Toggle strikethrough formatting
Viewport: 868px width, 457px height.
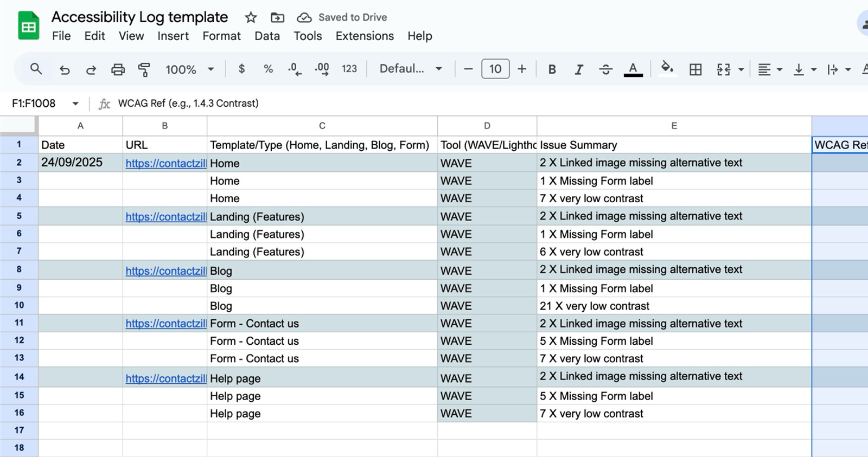tap(605, 69)
